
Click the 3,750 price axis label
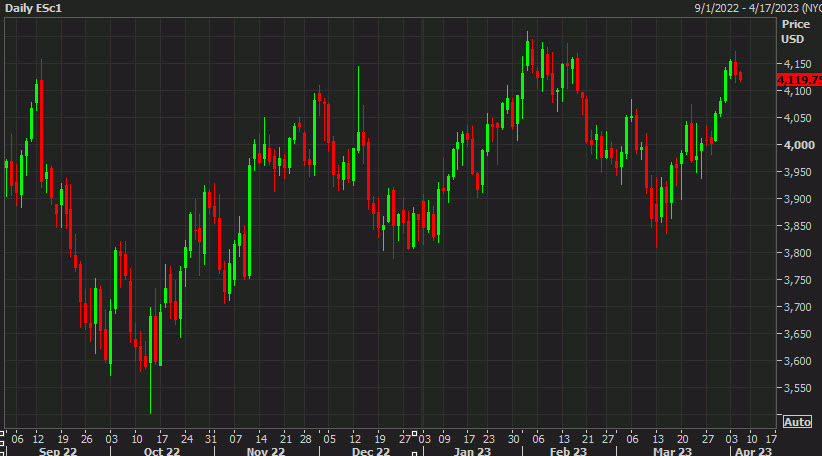797,280
